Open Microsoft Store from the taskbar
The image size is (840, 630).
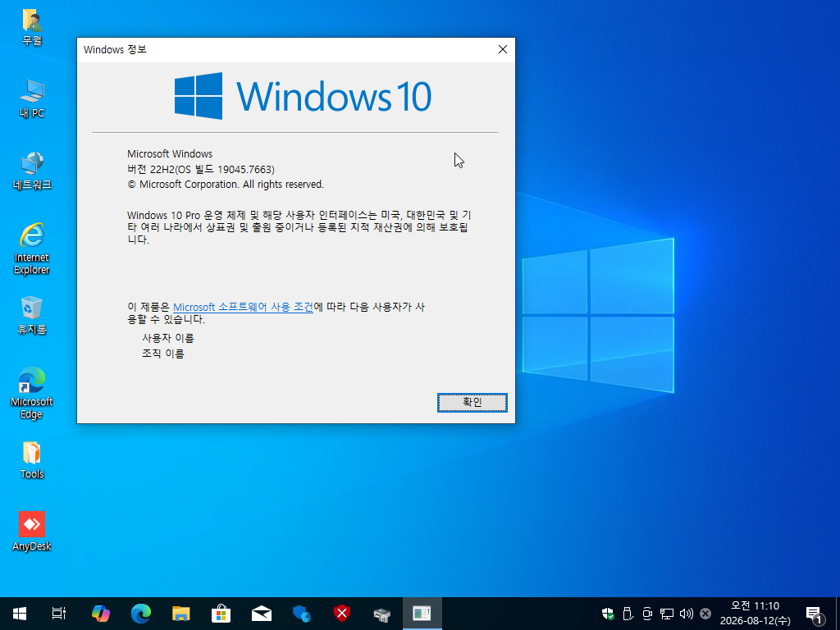(x=221, y=614)
